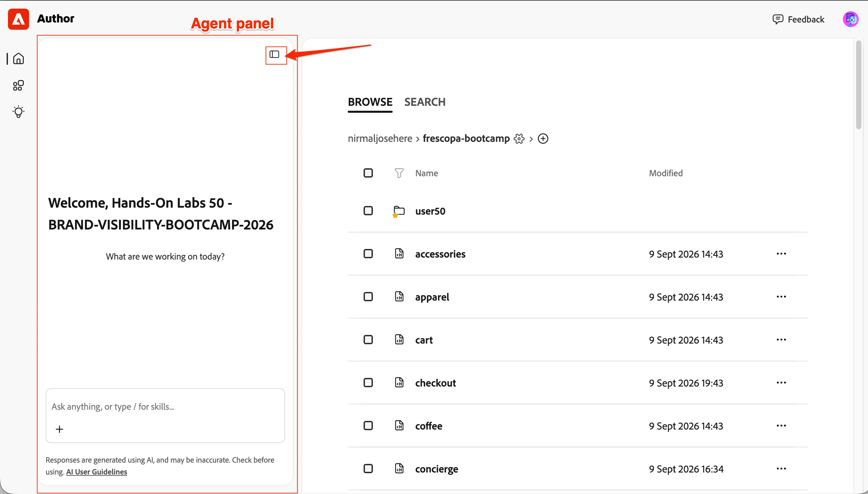Open the apparel row more-options menu
868x494 pixels.
781,297
